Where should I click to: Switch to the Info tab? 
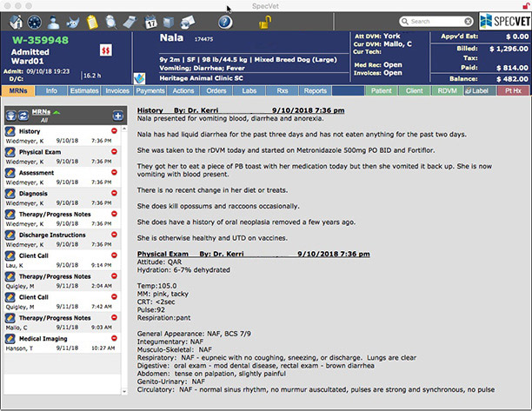point(51,91)
